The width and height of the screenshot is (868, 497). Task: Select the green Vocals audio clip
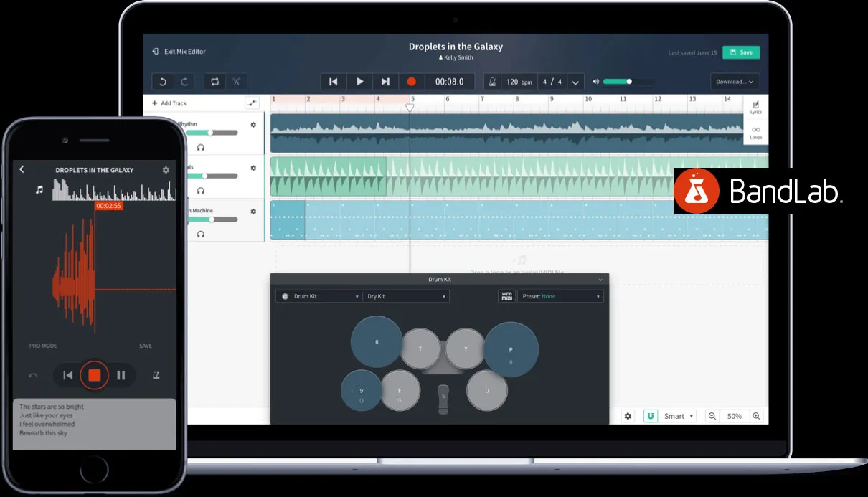click(x=329, y=176)
